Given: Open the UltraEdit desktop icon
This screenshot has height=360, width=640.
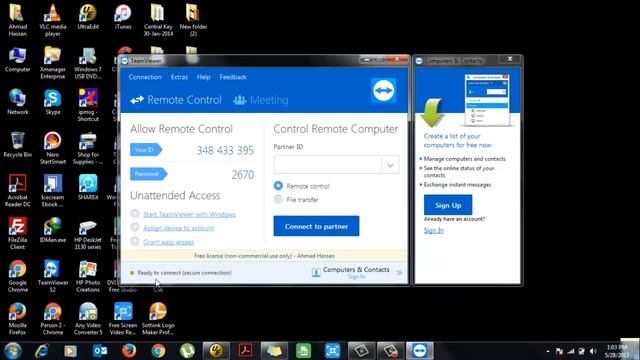Looking at the screenshot, I should click(x=88, y=16).
